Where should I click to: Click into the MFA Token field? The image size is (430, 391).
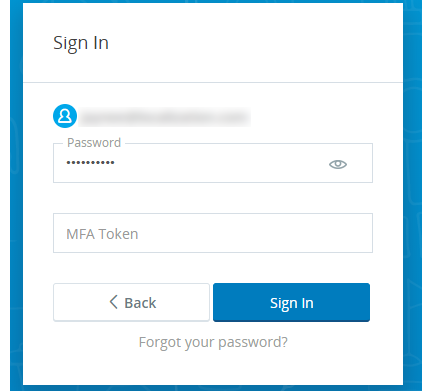click(213, 233)
